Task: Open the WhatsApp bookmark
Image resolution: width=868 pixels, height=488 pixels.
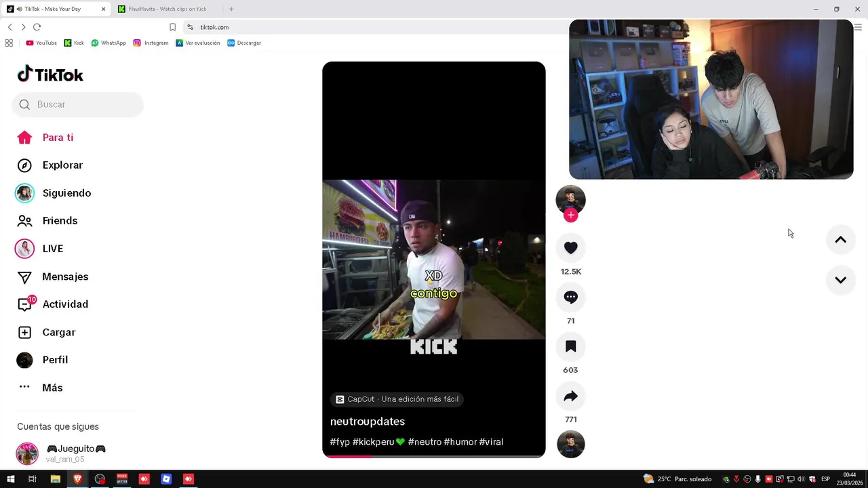Action: (x=108, y=43)
